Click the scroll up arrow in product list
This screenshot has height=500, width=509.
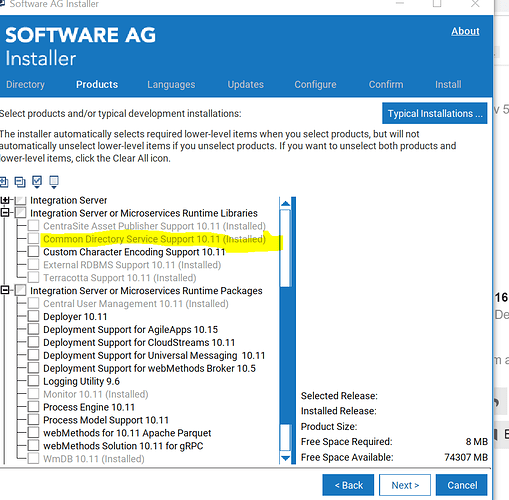tap(285, 204)
